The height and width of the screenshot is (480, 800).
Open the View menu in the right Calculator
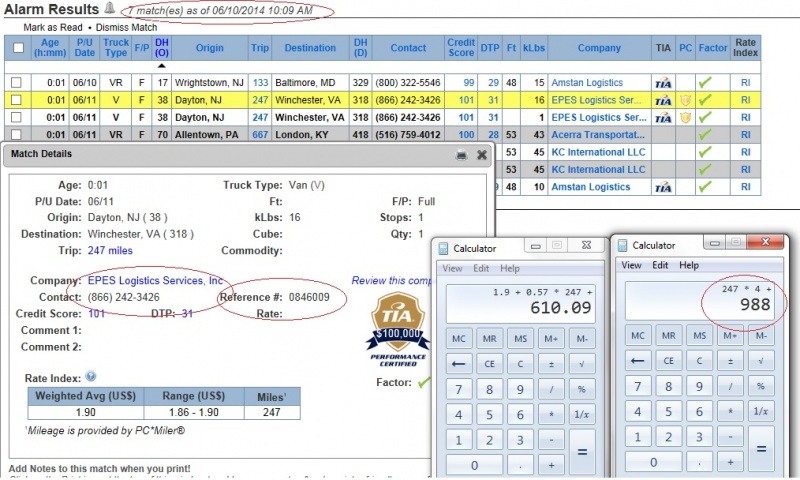[631, 265]
